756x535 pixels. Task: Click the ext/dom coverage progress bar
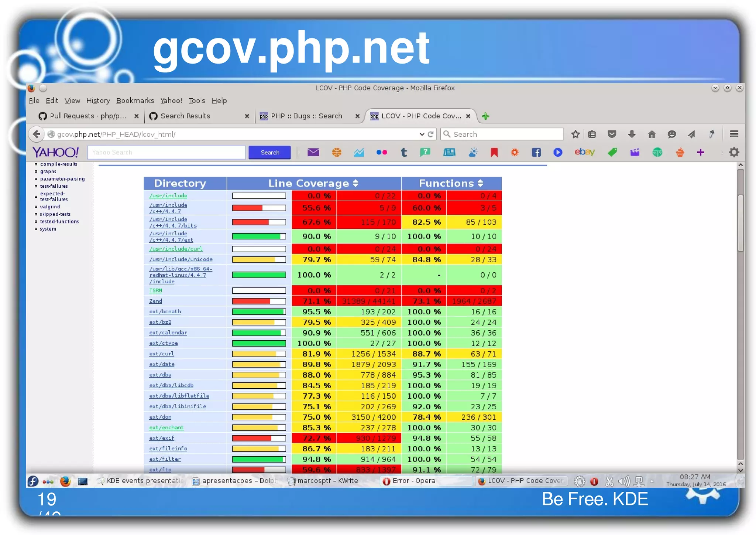click(x=259, y=417)
